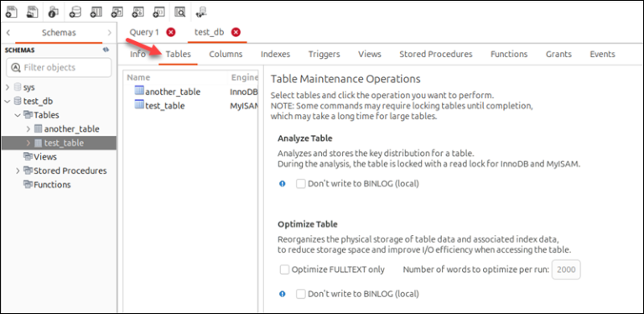Click the magnifier icon in filter box
The image size is (644, 314).
tap(16, 67)
